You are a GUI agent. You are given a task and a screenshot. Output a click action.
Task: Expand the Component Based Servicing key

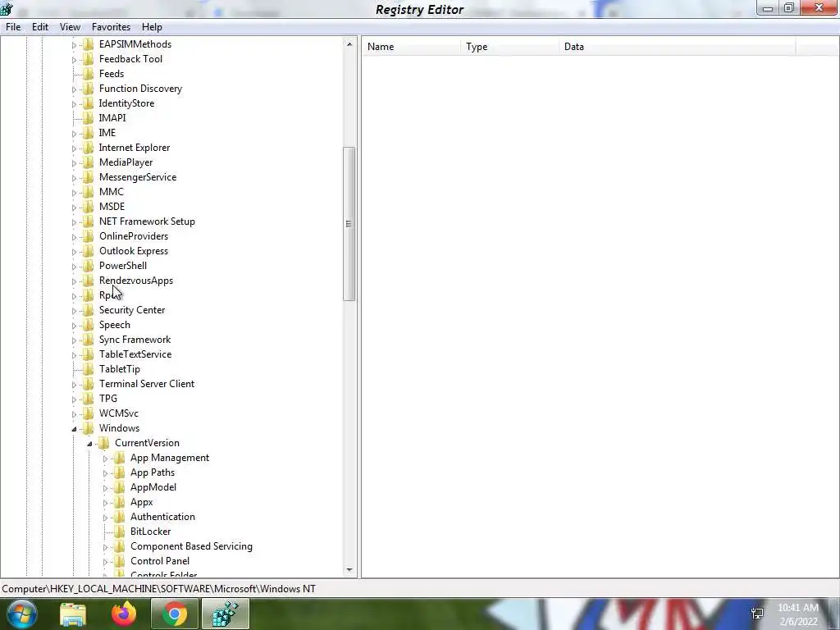pos(105,547)
